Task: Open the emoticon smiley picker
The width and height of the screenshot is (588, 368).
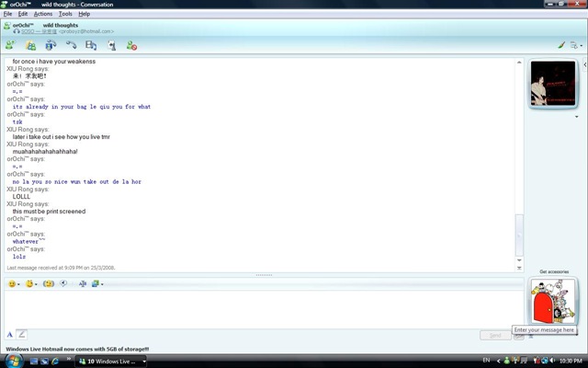Action: click(14, 284)
